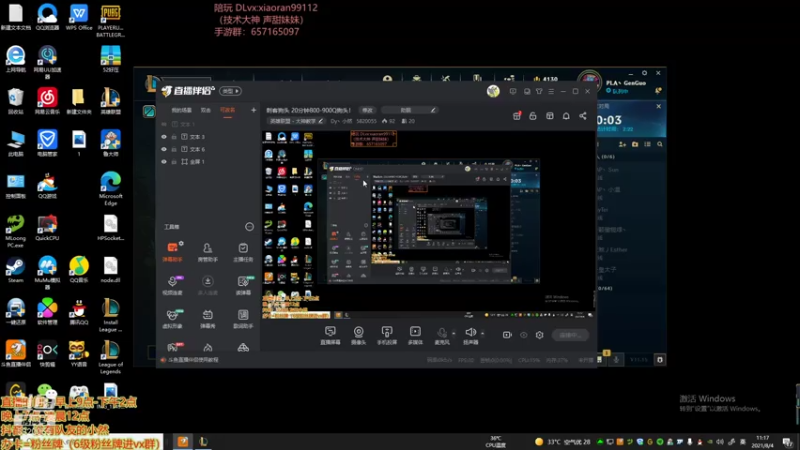
Task: Switch to the second scene tab
Action: tap(206, 110)
